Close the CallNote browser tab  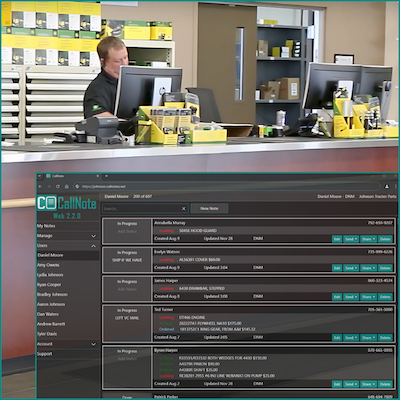(98, 176)
